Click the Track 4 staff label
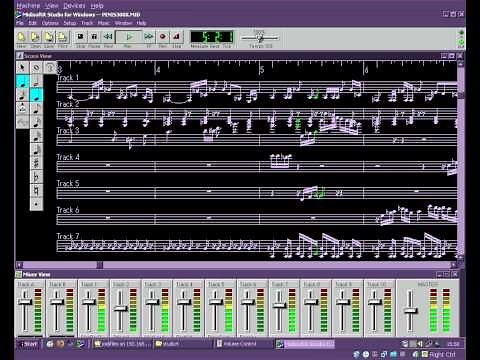Screen dimensions: 480x360 [x=68, y=157]
